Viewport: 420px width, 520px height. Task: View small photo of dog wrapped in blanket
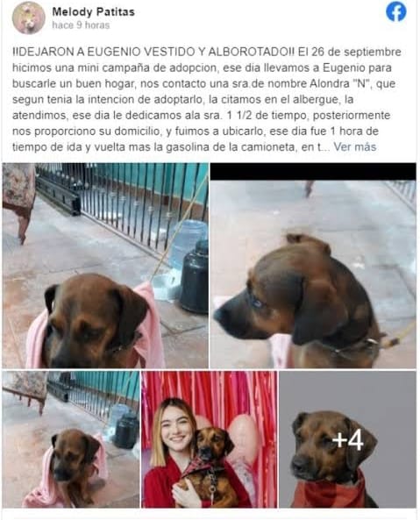click(71, 439)
